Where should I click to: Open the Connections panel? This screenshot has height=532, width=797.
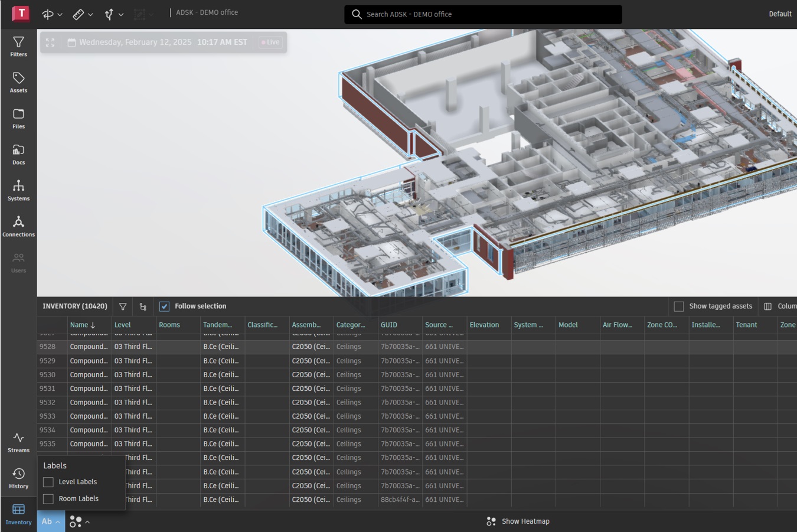click(x=18, y=226)
